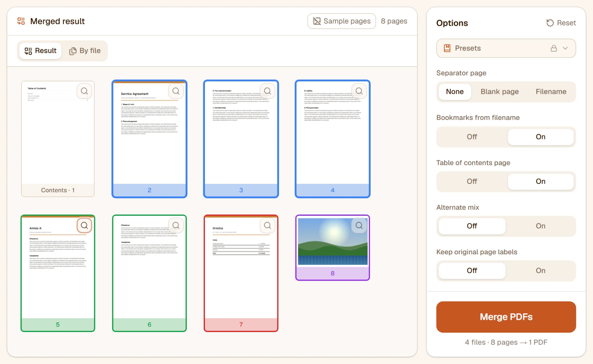Start merging with Merge PDFs button
This screenshot has height=364, width=593.
[x=506, y=317]
